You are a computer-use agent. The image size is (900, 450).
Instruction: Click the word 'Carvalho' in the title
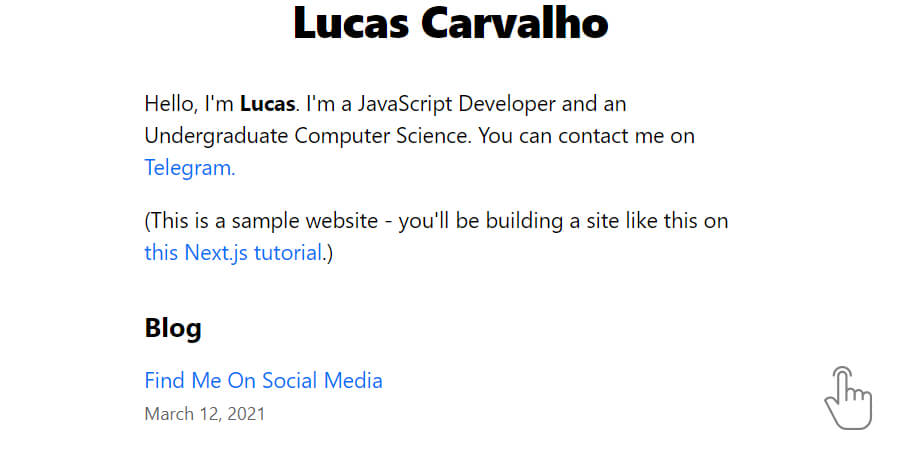click(x=514, y=24)
